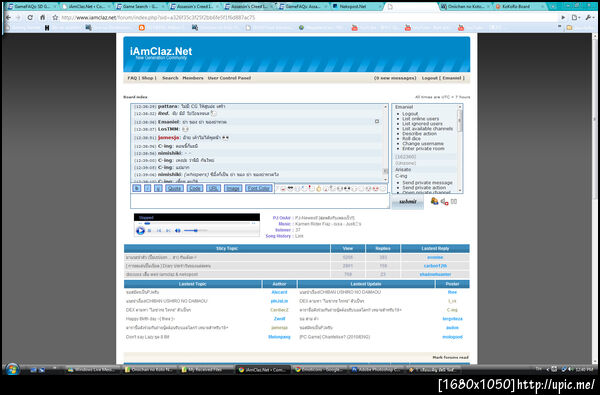Click Logout [ Emaniel ] in header
Image resolution: width=600 pixels, height=395 pixels.
[443, 78]
